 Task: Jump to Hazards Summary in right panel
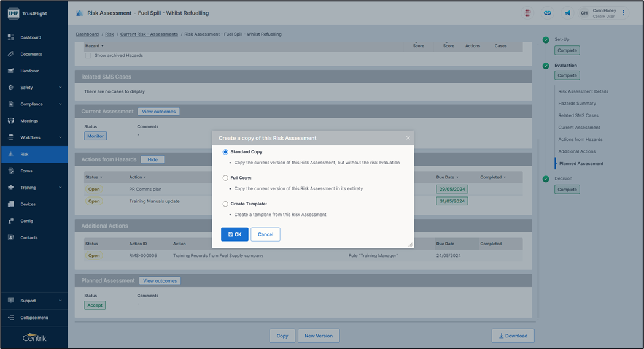[577, 104]
